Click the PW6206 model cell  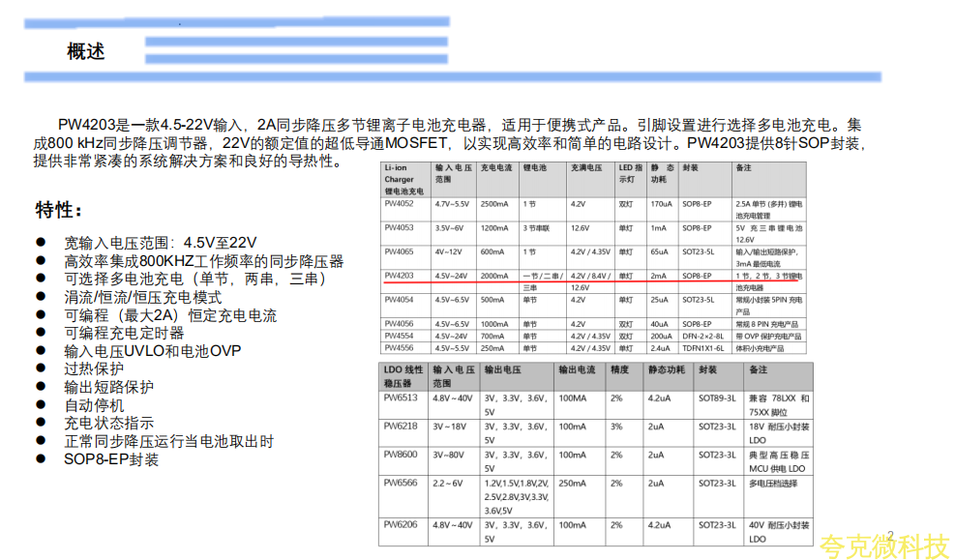tap(402, 525)
